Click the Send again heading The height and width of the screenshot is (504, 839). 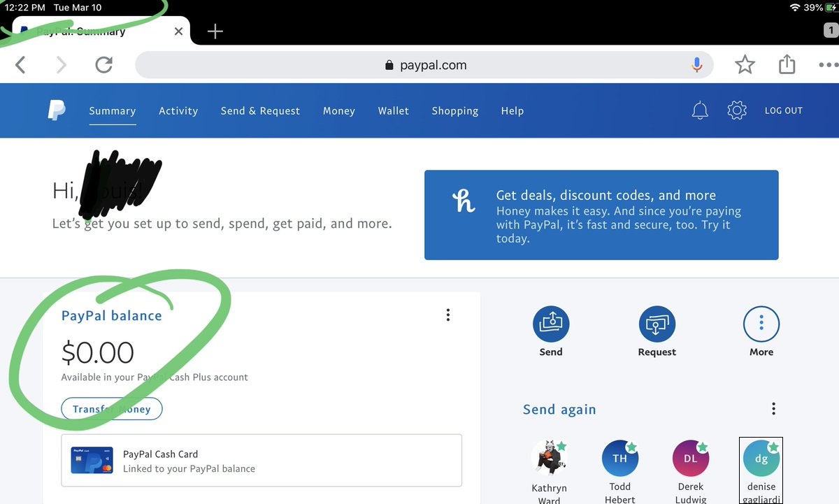coord(559,410)
